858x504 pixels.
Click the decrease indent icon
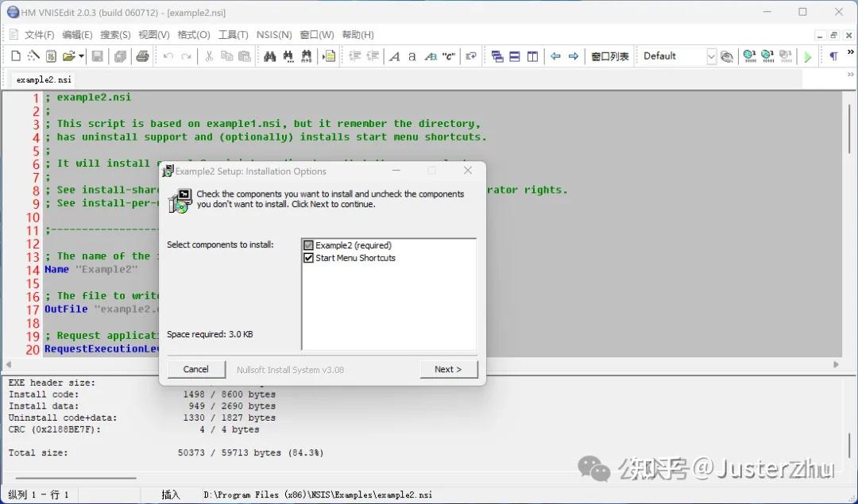pos(373,56)
